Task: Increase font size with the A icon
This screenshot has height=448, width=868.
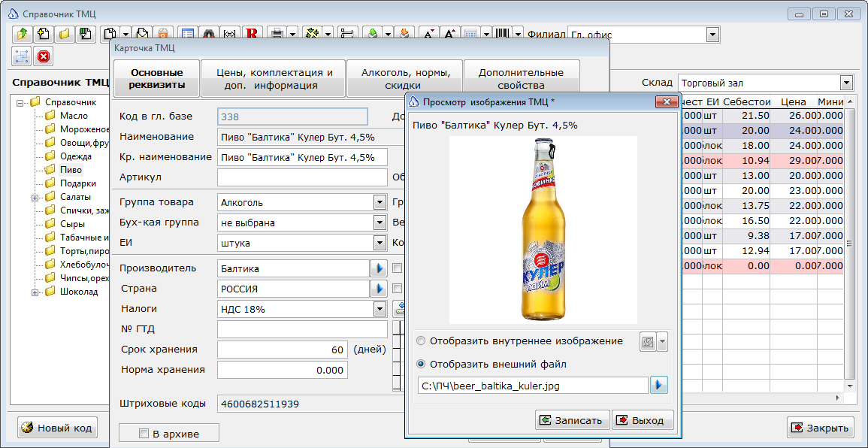Action: (449, 34)
